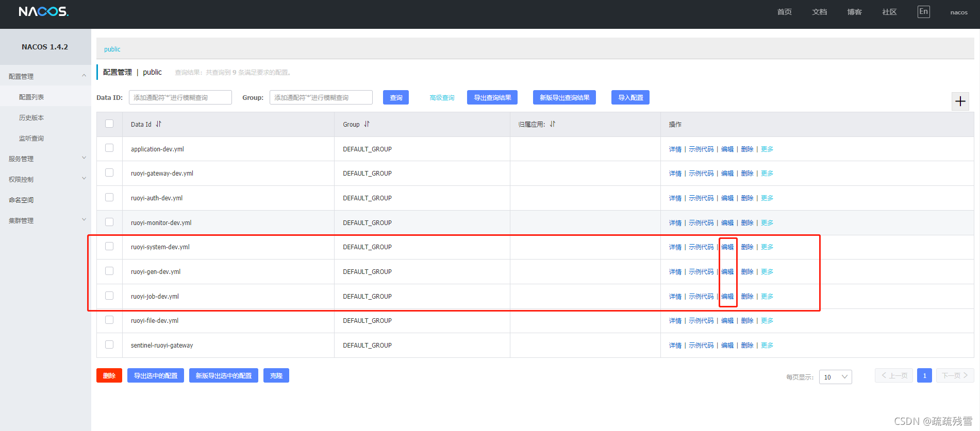Edit ruoyi-job-dev.yml via 编辑 link
Viewport: 980px width, 431px height.
727,297
